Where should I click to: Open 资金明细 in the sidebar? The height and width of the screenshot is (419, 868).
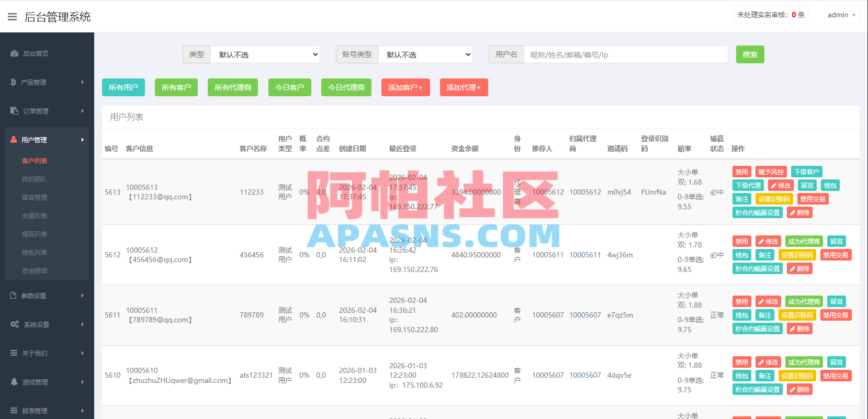click(x=35, y=271)
